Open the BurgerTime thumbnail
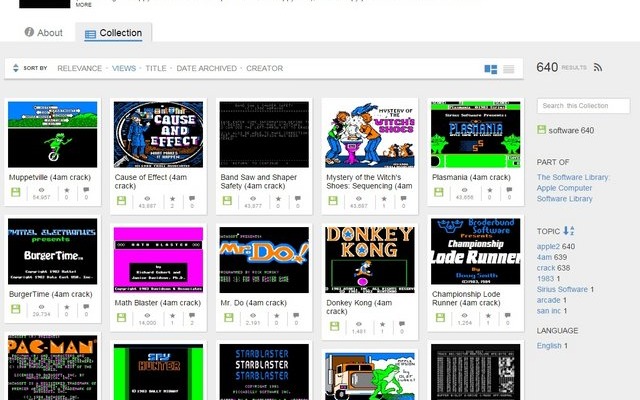Viewport: 640px width, 400px height. [53, 251]
